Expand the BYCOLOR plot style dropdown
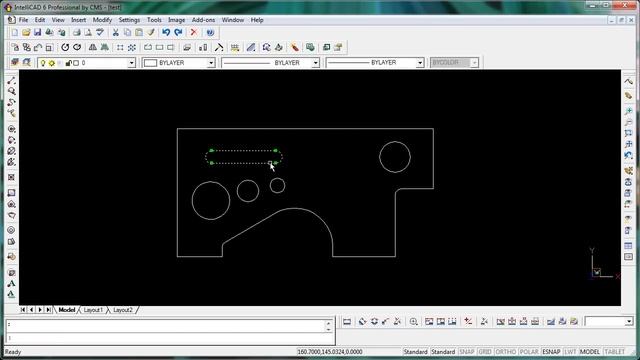The width and height of the screenshot is (640, 360). coord(474,63)
